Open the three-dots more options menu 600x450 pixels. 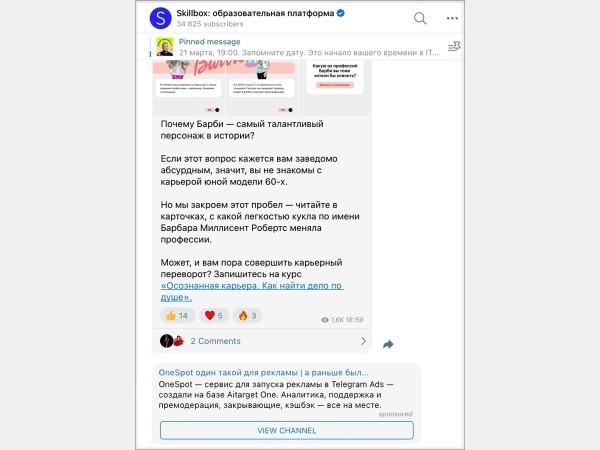pos(452,18)
